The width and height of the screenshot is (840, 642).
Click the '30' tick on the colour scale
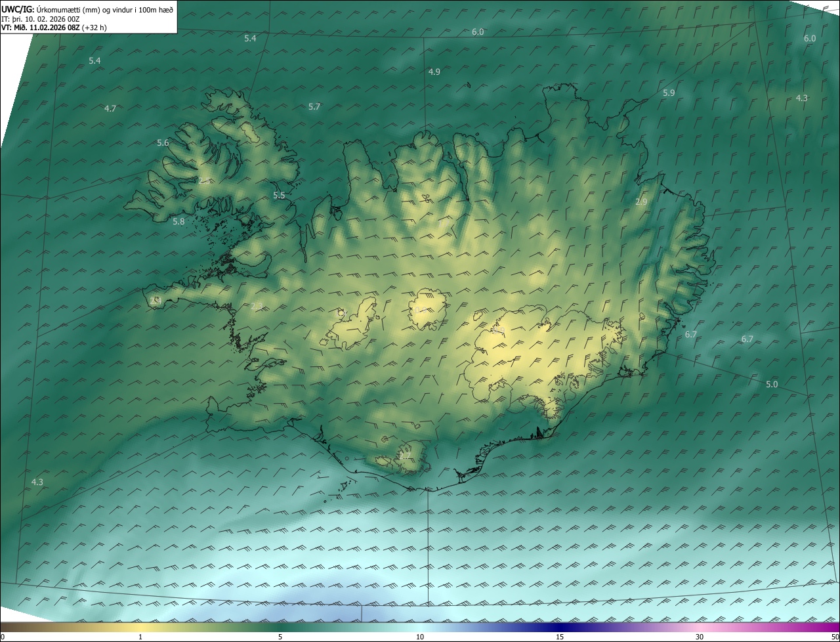700,637
